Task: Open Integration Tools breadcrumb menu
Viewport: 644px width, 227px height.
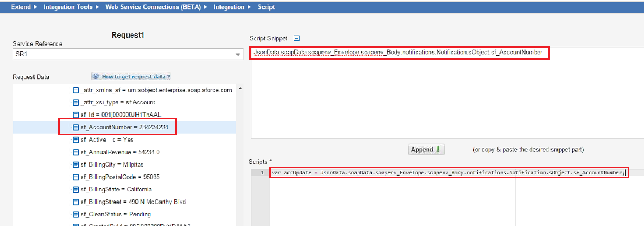Action: 71,7
